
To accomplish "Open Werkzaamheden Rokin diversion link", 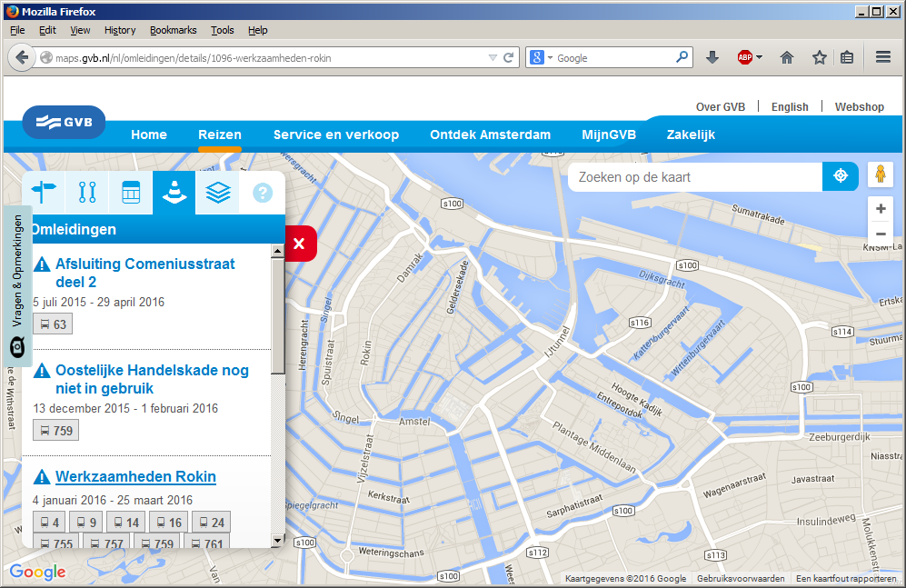I will tap(135, 476).
